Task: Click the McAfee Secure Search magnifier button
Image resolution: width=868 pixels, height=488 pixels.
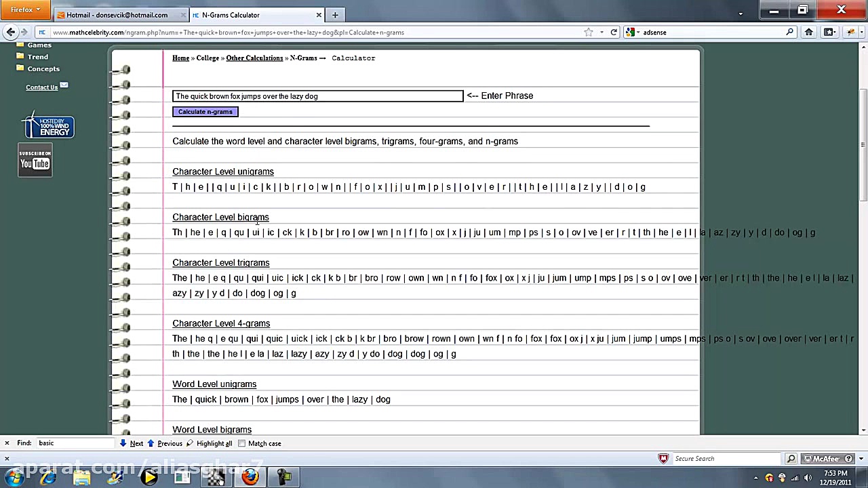Action: pyautogui.click(x=791, y=459)
